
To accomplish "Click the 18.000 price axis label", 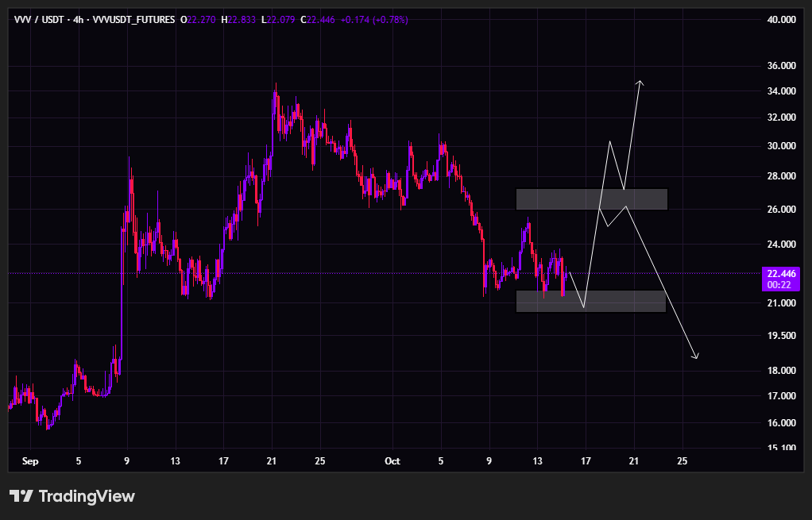I will pos(782,371).
